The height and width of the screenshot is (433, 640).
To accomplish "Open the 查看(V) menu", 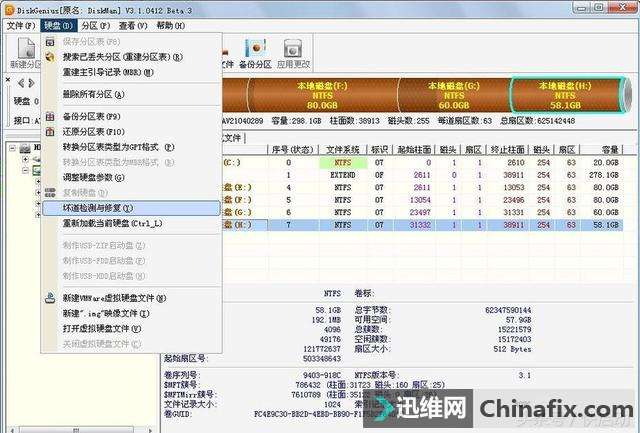I will (133, 26).
